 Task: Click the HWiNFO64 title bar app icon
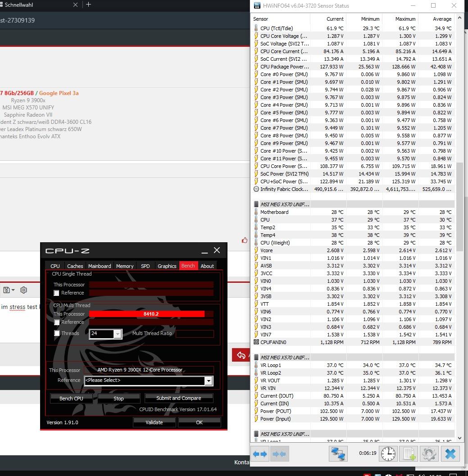257,5
